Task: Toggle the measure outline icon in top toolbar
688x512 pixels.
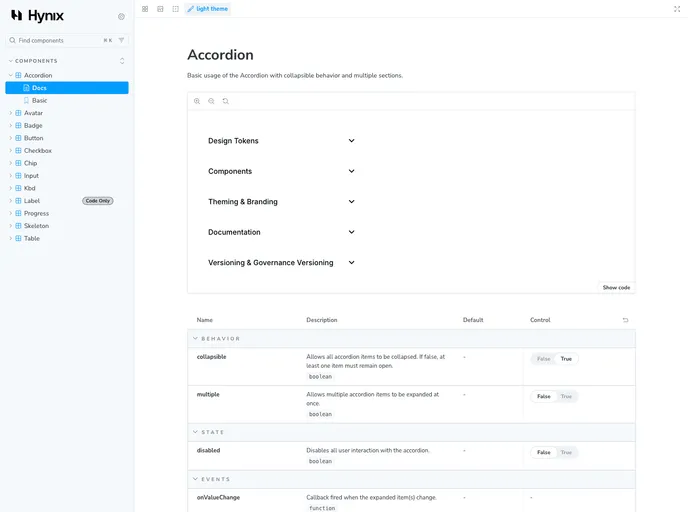Action: click(176, 9)
